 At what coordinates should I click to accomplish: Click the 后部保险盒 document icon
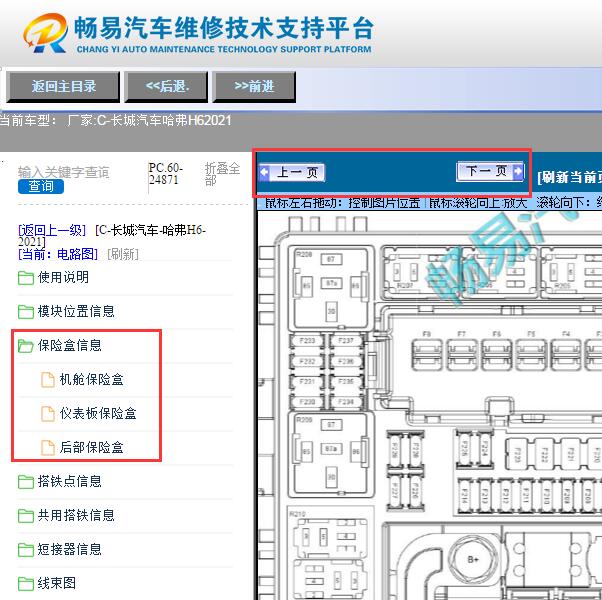coord(48,448)
